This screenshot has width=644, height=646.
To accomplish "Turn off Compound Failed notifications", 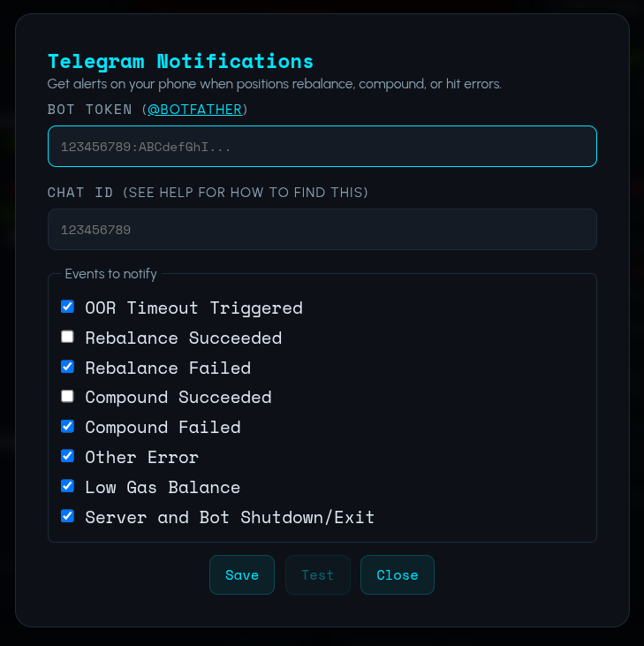I will [67, 426].
